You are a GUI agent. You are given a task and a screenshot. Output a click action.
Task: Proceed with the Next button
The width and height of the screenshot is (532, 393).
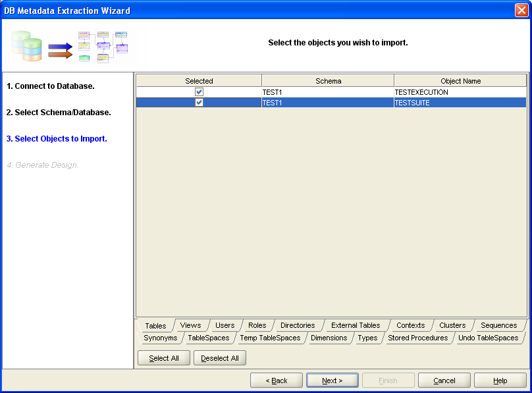click(x=332, y=380)
